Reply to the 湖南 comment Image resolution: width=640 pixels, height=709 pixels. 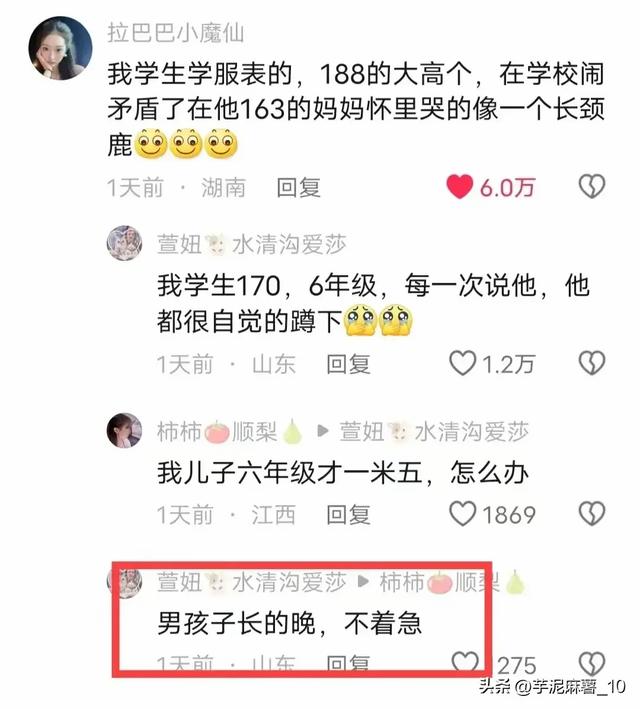click(299, 188)
